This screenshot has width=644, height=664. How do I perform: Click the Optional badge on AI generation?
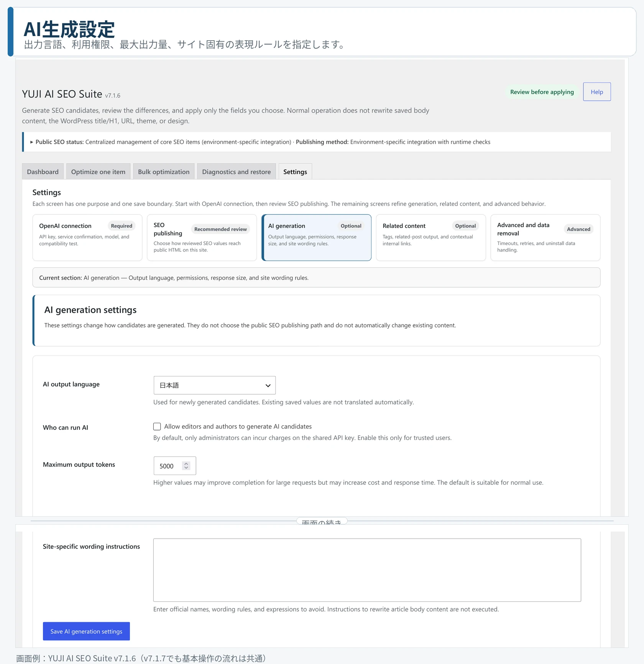[351, 226]
